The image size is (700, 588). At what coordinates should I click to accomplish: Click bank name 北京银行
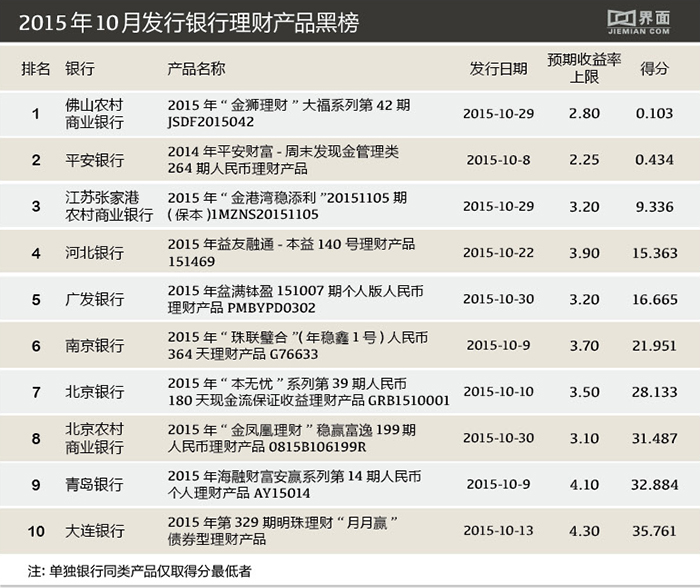(95, 392)
